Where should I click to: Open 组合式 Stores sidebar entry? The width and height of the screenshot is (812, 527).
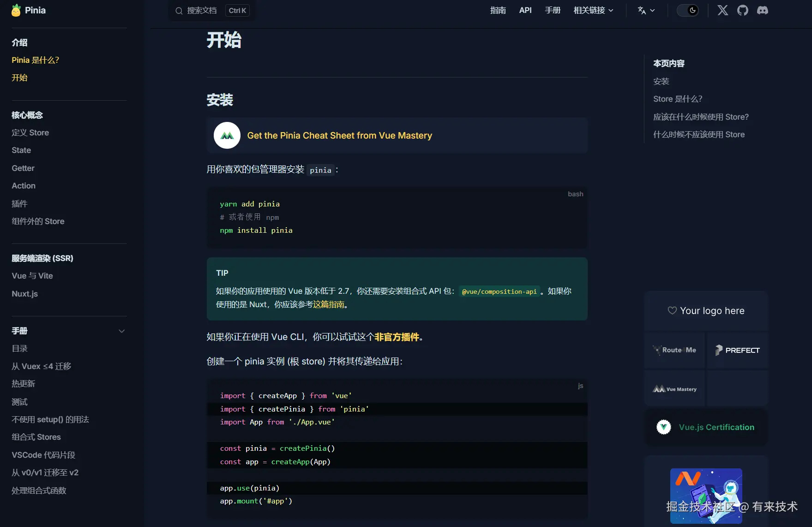click(36, 437)
